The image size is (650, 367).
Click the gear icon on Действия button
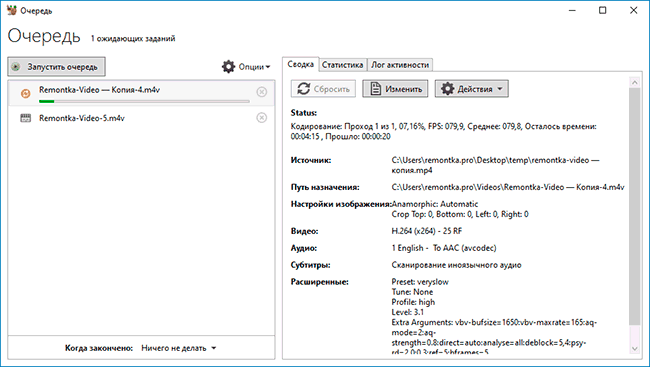pos(448,89)
